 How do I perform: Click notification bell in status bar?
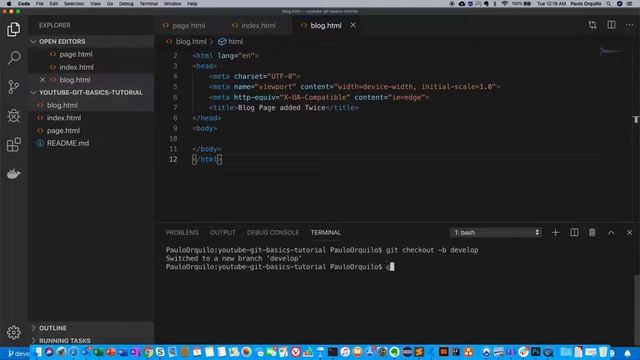(x=628, y=353)
